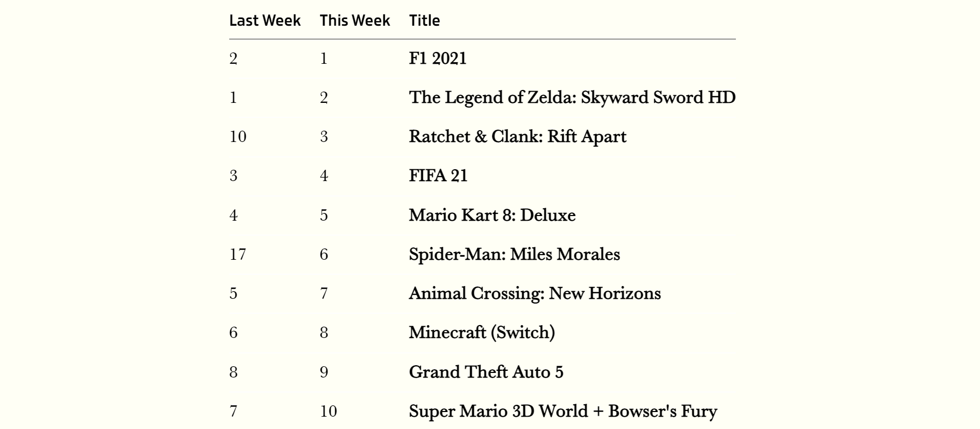
Task: Select Mario Kart 8: Deluxe entry
Action: 492,215
